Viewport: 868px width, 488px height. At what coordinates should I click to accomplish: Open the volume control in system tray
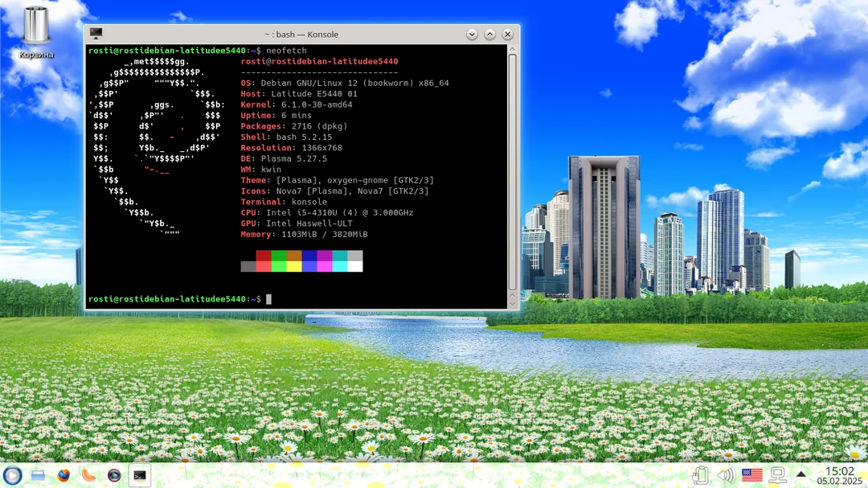(x=726, y=475)
